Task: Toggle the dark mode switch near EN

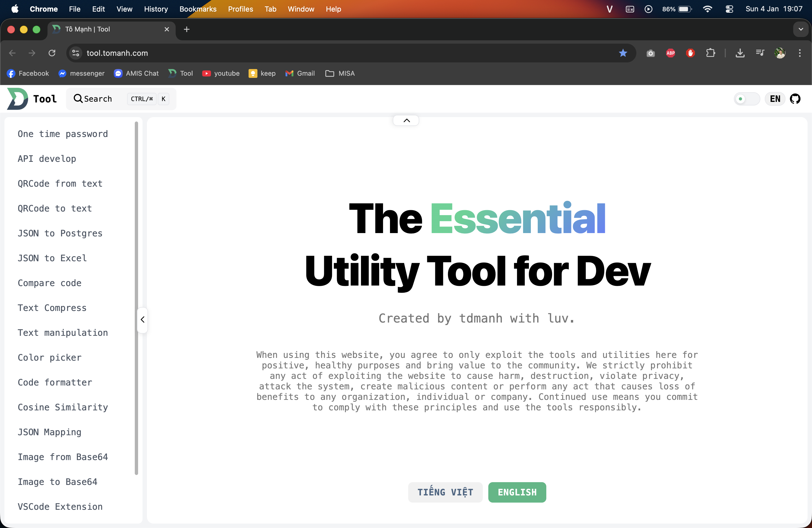Action: (747, 99)
